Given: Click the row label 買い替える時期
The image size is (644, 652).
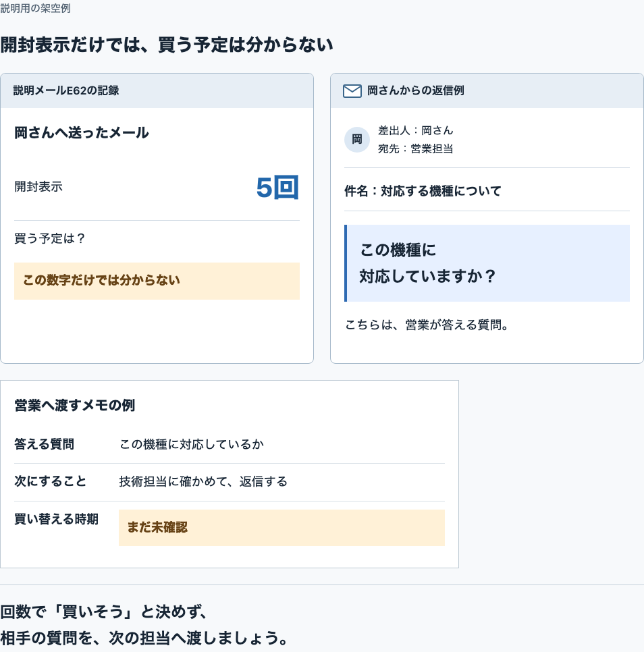Looking at the screenshot, I should (56, 519).
